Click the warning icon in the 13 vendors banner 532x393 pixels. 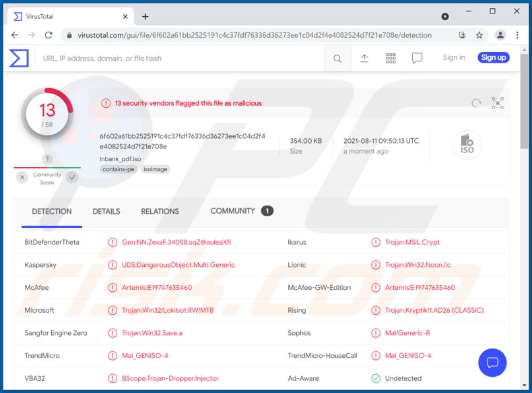coord(106,103)
